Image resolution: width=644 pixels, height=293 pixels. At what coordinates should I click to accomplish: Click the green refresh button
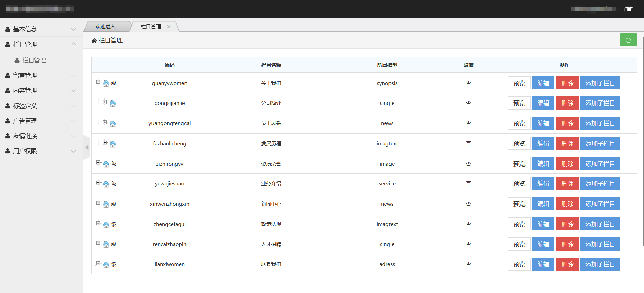coord(628,40)
